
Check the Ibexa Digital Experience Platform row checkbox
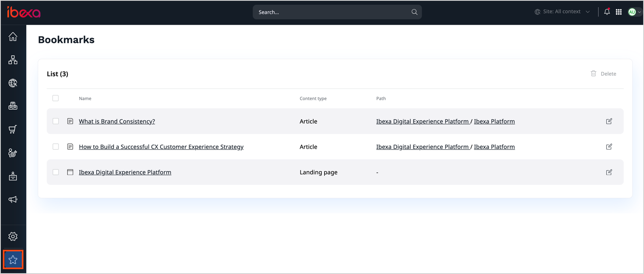coord(56,172)
